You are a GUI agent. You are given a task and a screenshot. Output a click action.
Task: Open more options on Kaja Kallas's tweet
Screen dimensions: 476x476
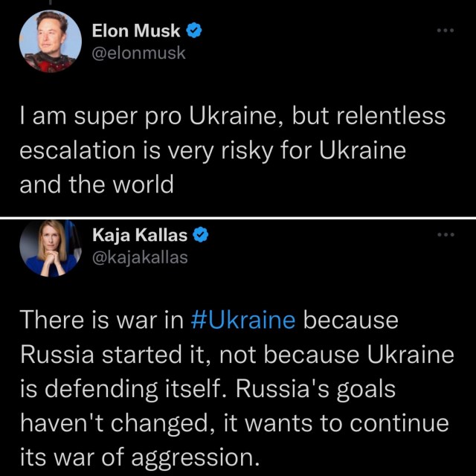point(445,236)
